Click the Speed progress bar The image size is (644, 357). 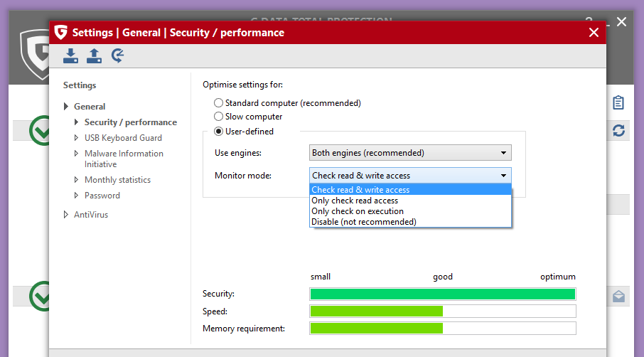point(443,311)
